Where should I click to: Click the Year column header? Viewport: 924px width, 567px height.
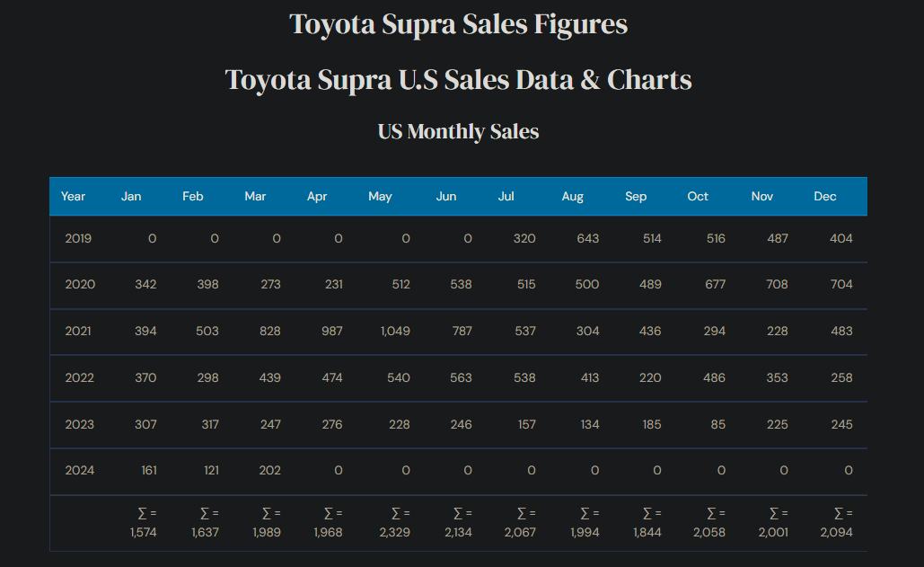click(73, 196)
